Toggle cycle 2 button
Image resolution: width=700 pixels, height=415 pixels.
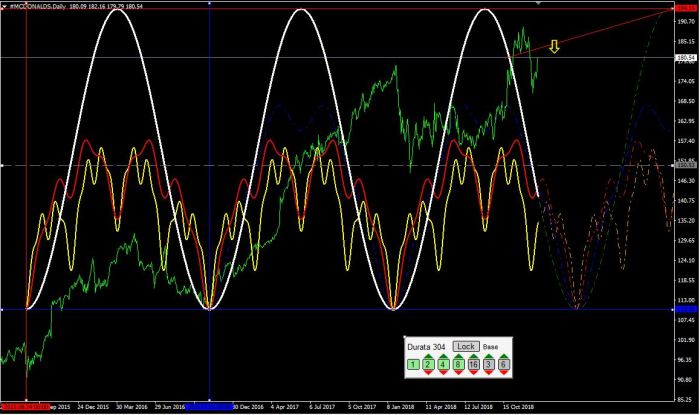pyautogui.click(x=428, y=365)
